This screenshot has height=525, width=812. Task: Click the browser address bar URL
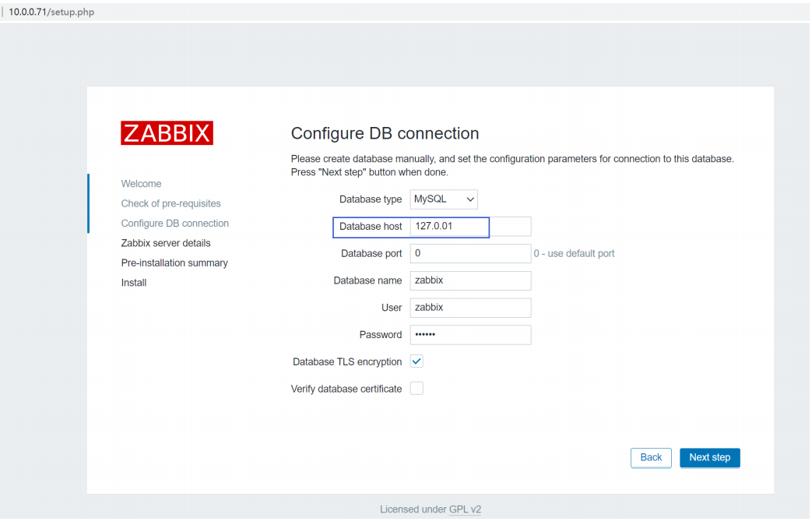[51, 12]
